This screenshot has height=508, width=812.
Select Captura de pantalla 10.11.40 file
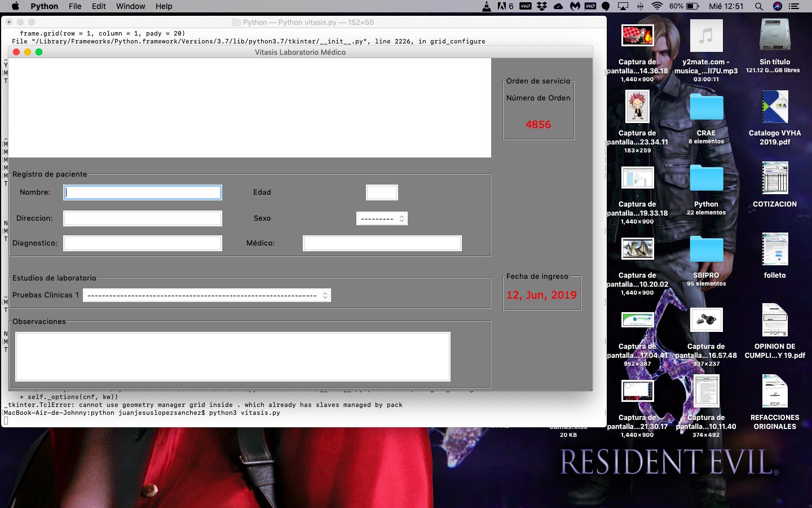[x=706, y=391]
